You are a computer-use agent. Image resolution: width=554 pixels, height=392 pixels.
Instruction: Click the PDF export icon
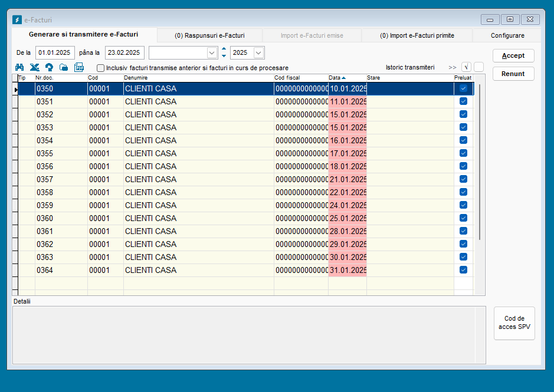(79, 67)
